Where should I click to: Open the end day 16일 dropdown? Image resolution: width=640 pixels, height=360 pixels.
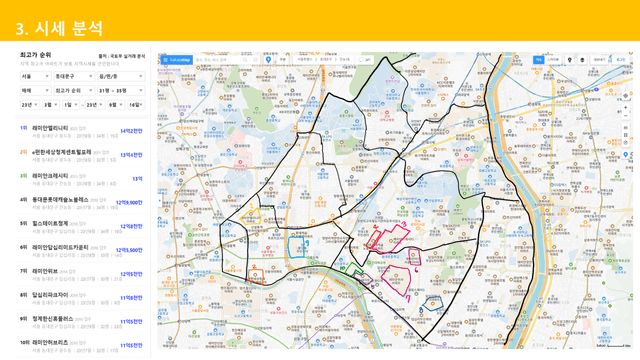click(x=136, y=105)
